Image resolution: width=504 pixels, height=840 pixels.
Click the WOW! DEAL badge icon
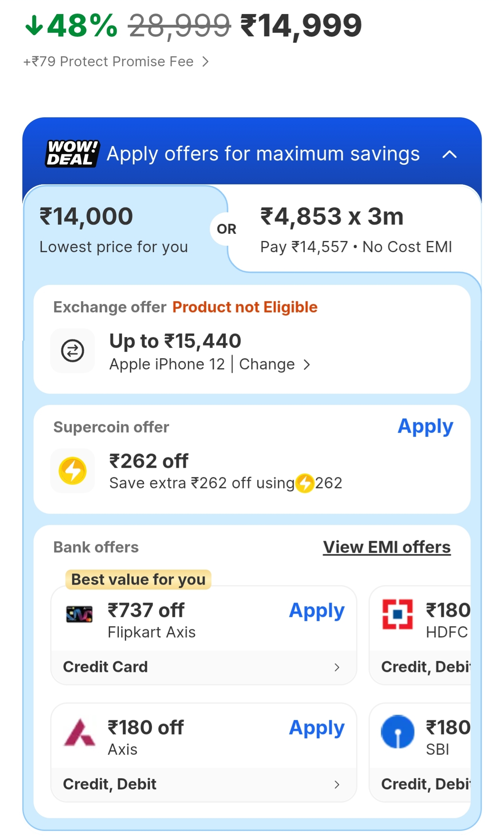coord(72,154)
